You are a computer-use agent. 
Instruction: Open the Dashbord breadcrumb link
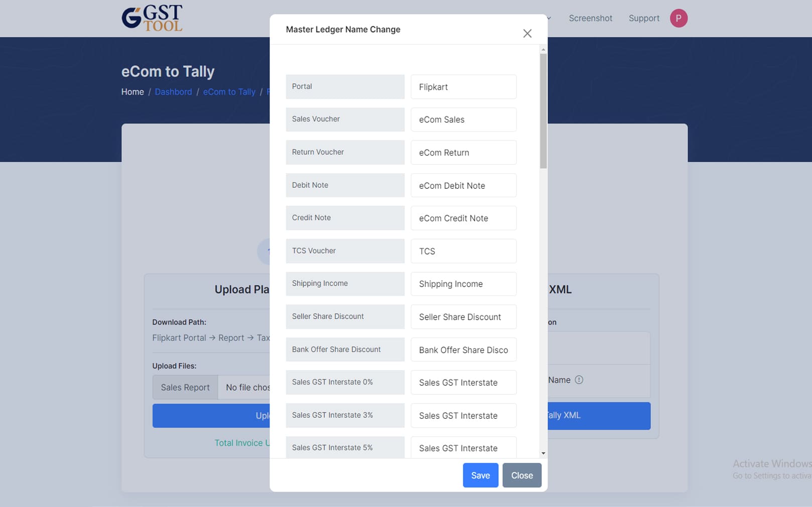(173, 92)
